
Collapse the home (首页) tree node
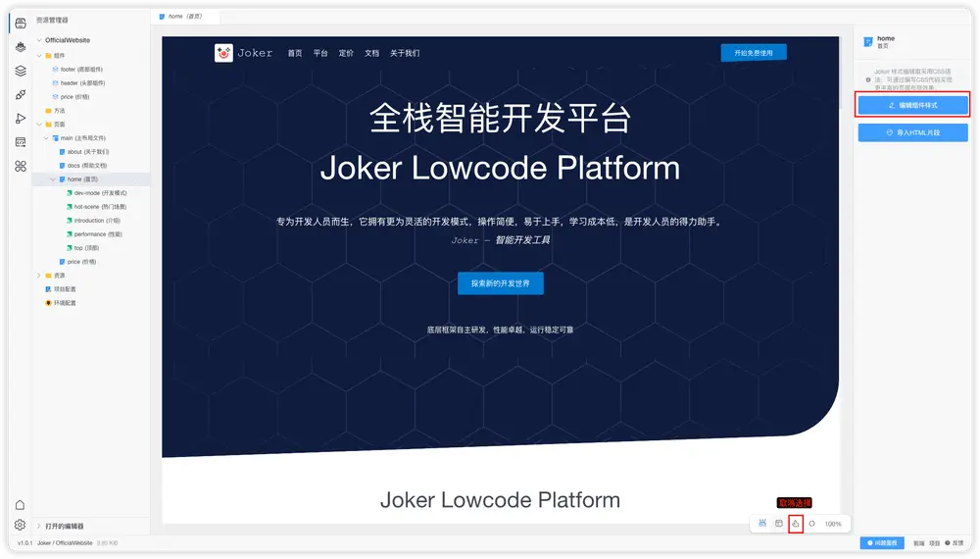53,179
